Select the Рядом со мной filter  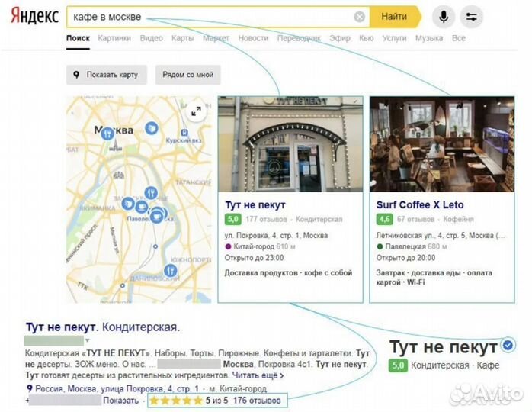(187, 75)
